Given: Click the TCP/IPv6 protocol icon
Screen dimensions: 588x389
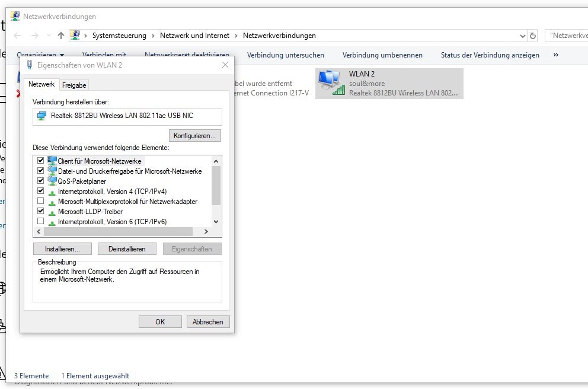Looking at the screenshot, I should (x=52, y=223).
